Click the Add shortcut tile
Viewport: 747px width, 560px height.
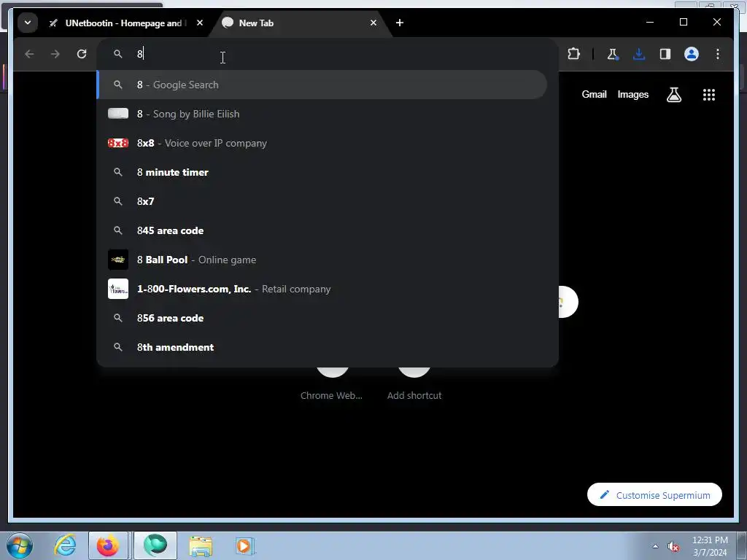click(414, 384)
